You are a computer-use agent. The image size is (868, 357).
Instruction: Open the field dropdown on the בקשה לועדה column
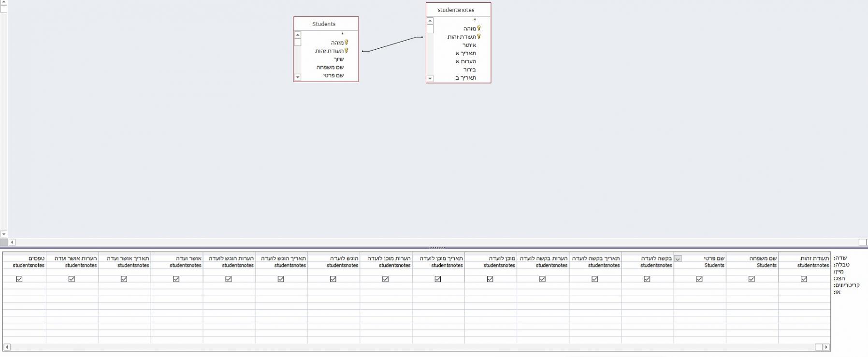coord(678,258)
